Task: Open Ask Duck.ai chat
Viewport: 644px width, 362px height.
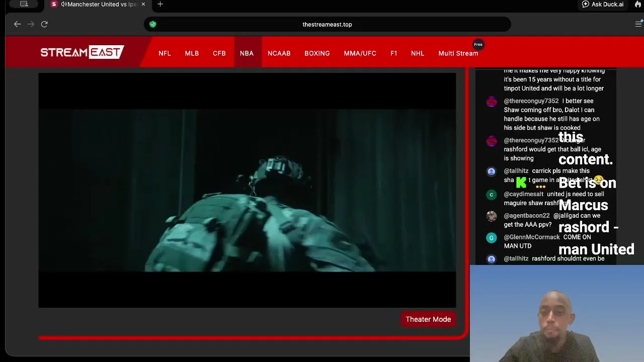Action: (603, 5)
